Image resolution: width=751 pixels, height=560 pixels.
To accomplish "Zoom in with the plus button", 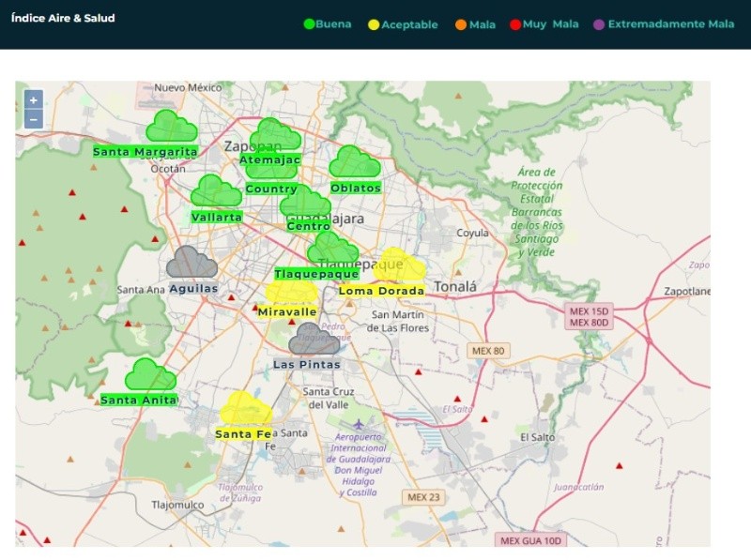I will tap(34, 100).
